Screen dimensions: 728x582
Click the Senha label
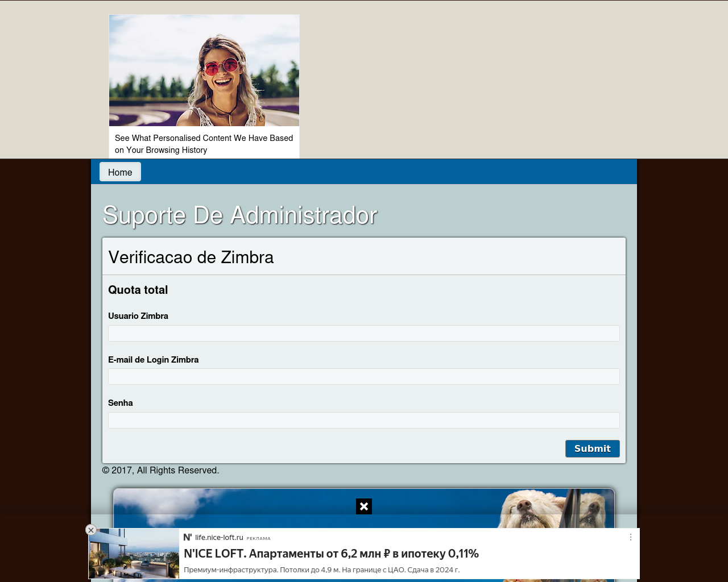pyautogui.click(x=121, y=403)
